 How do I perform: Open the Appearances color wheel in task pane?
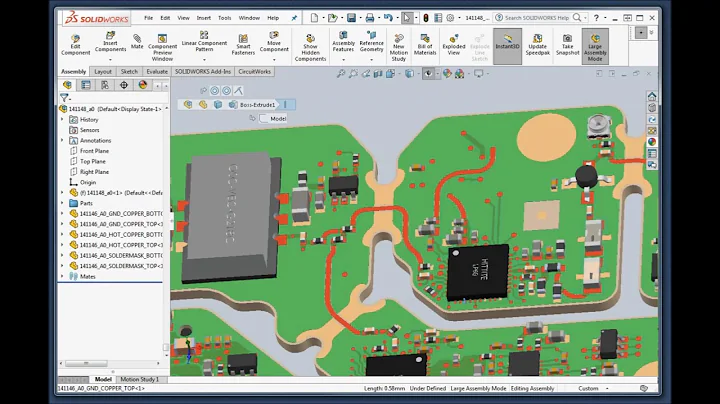652,142
